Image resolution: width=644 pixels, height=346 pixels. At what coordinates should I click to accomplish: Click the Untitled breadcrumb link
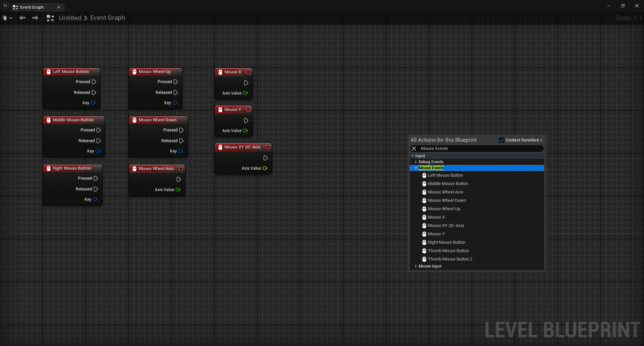[70, 18]
